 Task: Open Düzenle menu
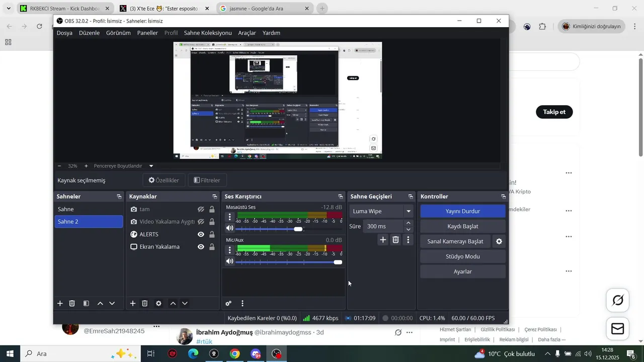[x=89, y=33]
